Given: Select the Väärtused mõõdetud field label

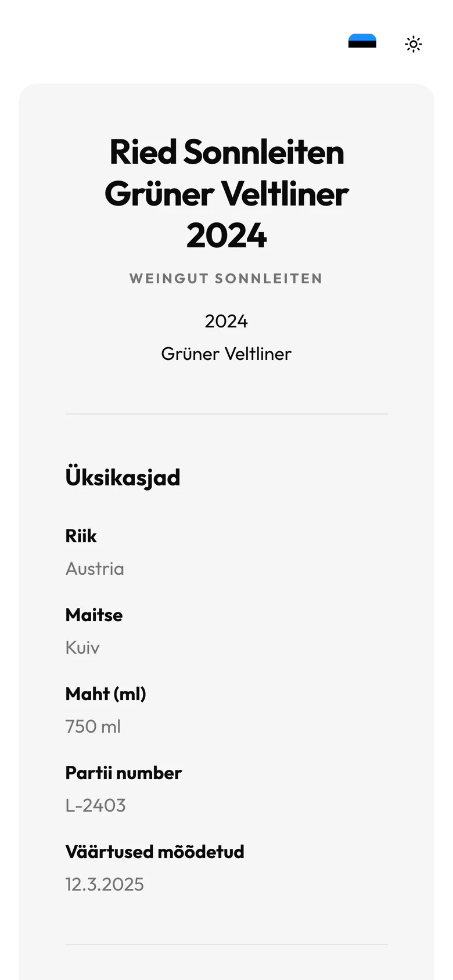Looking at the screenshot, I should [x=154, y=852].
